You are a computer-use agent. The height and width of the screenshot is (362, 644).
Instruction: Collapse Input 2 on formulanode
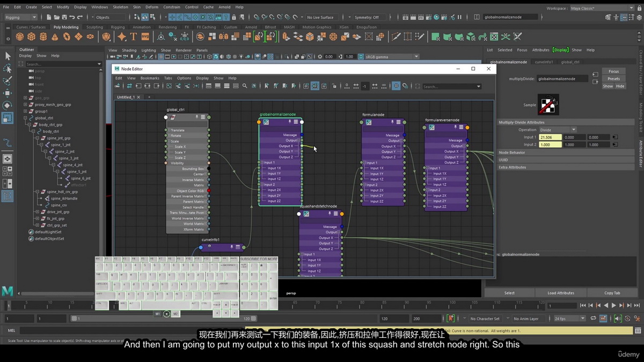point(364,184)
